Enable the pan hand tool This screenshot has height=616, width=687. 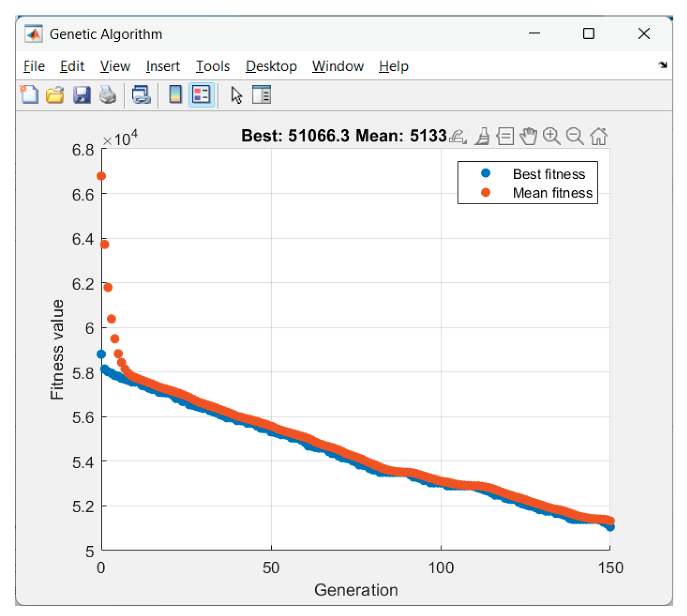click(528, 136)
